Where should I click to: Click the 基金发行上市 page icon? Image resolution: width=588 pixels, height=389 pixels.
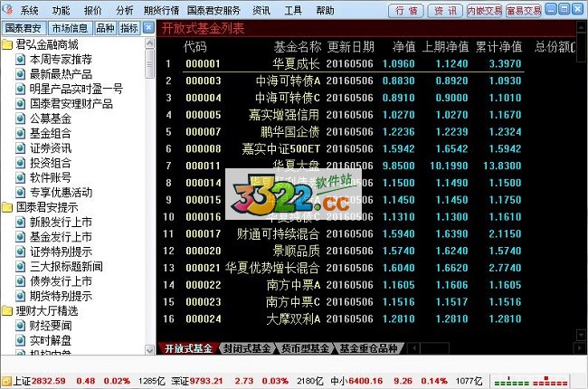pyautogui.click(x=21, y=237)
